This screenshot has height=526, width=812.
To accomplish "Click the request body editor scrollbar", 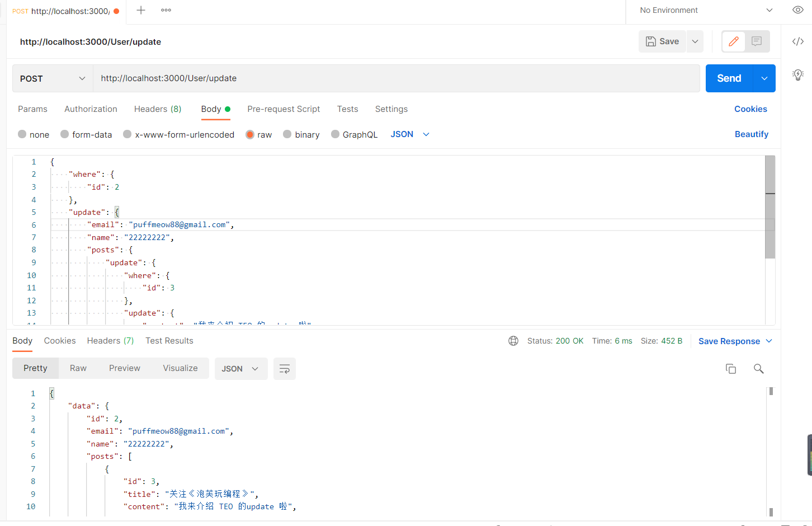I will [x=770, y=207].
